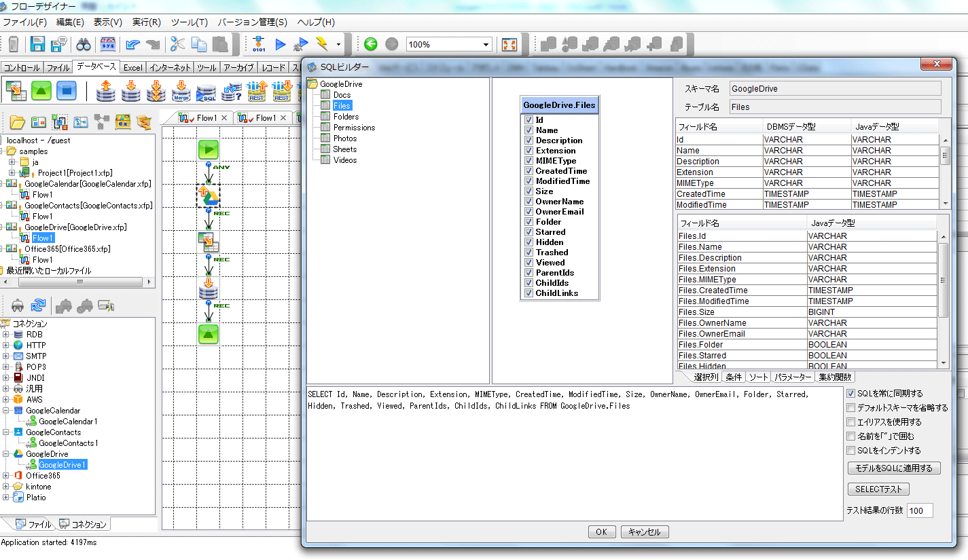Open the 100% zoom dropdown
The height and width of the screenshot is (560, 968).
[x=486, y=45]
